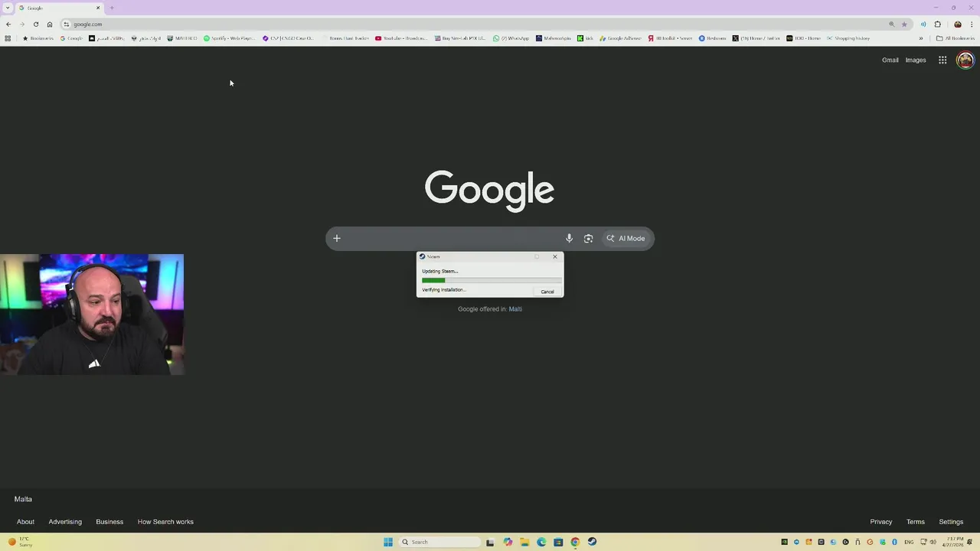This screenshot has width=980, height=551.
Task: Open the Google bookmark in bookmarks bar
Action: click(x=71, y=38)
